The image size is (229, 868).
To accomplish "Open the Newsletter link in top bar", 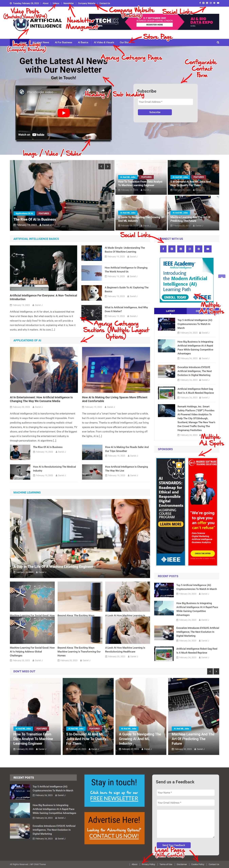I will point(68,3).
